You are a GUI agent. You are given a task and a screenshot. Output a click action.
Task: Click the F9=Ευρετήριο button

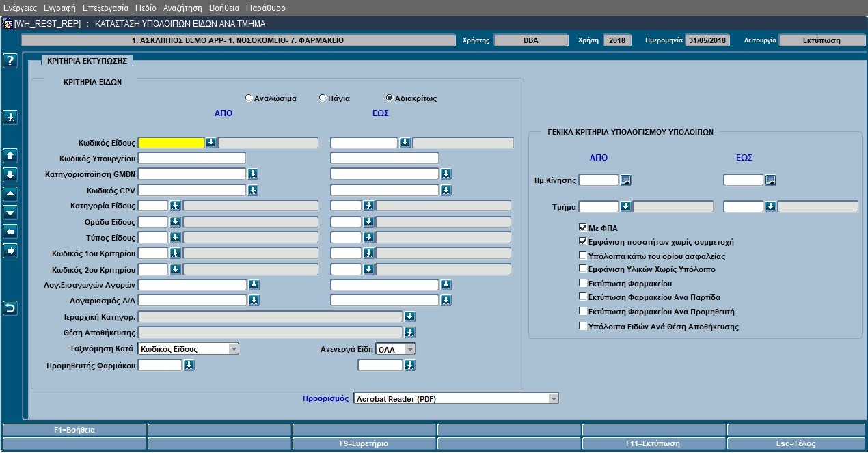tap(364, 443)
